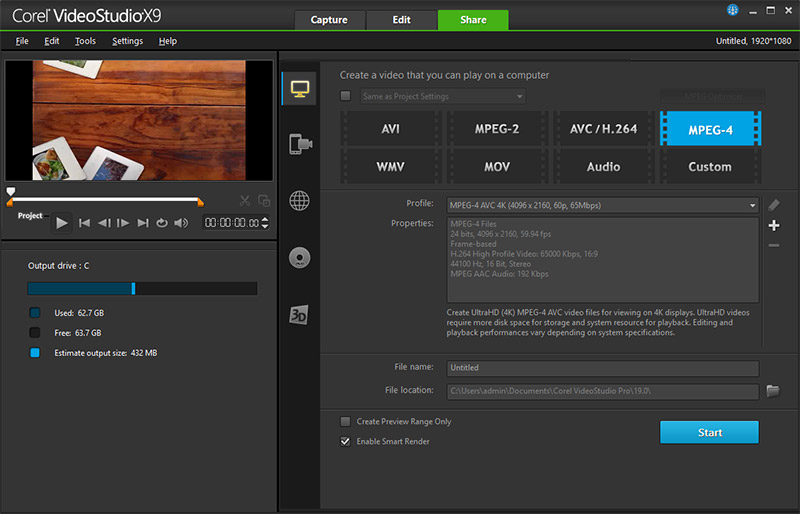Click the Properties text box
800x514 pixels.
pyautogui.click(x=603, y=260)
